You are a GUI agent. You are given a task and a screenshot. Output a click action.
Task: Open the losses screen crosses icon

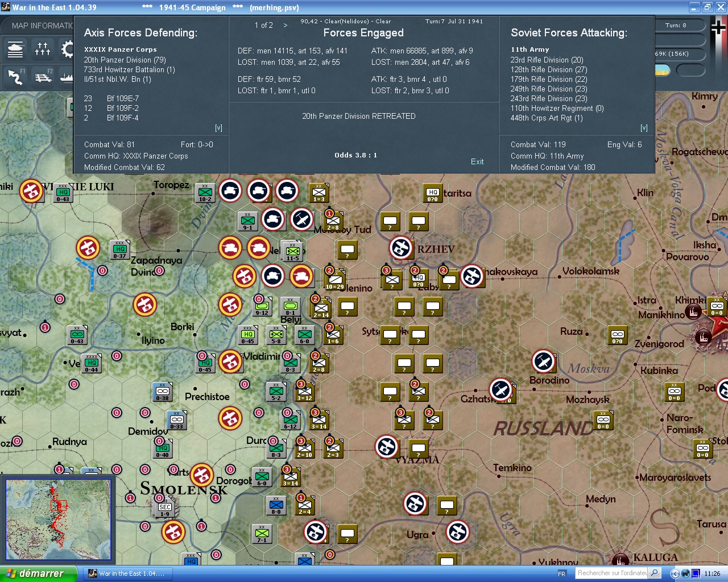click(43, 49)
